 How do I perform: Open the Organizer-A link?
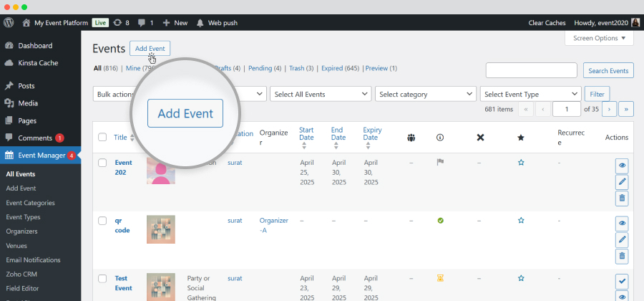click(273, 225)
